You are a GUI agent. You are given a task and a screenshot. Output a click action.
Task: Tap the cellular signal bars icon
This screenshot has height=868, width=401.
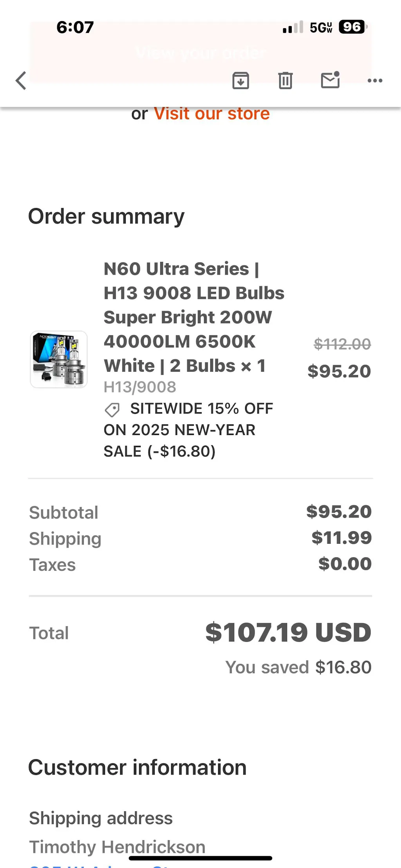[x=293, y=27]
